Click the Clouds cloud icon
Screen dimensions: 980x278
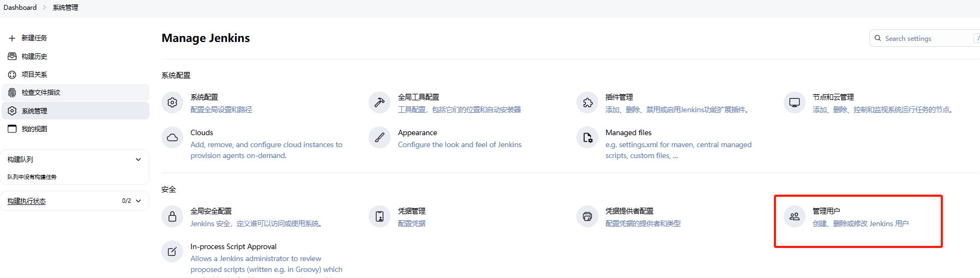coord(172,137)
